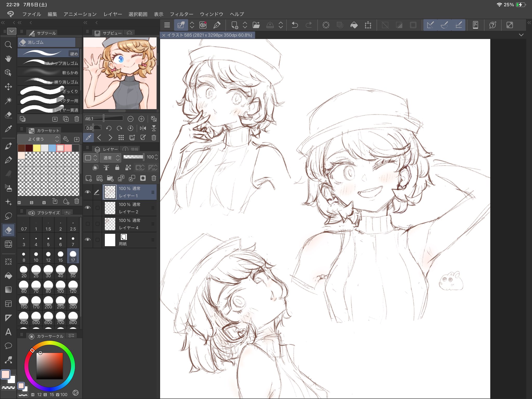532x399 pixels.
Task: Collapse right palette dock double chevron
Action: 529,23
